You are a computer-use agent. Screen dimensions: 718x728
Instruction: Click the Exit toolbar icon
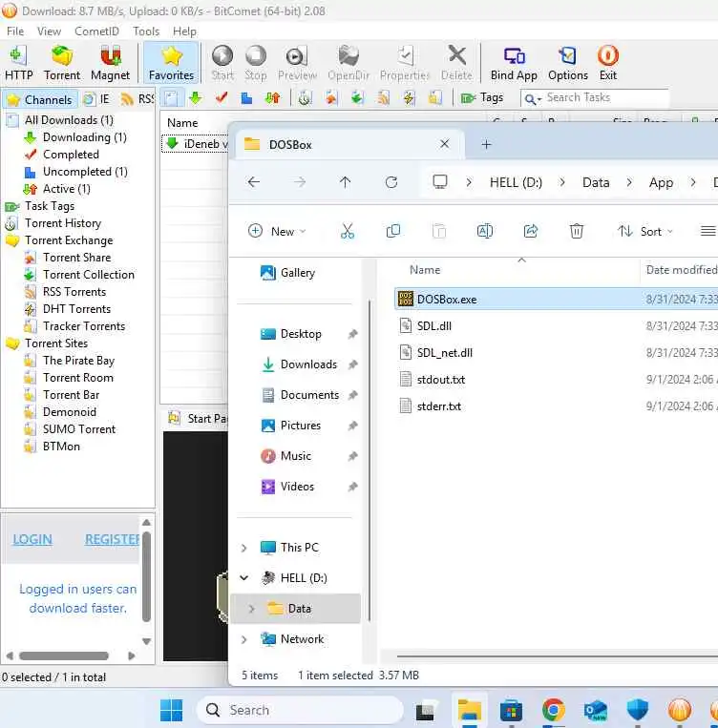pos(608,63)
